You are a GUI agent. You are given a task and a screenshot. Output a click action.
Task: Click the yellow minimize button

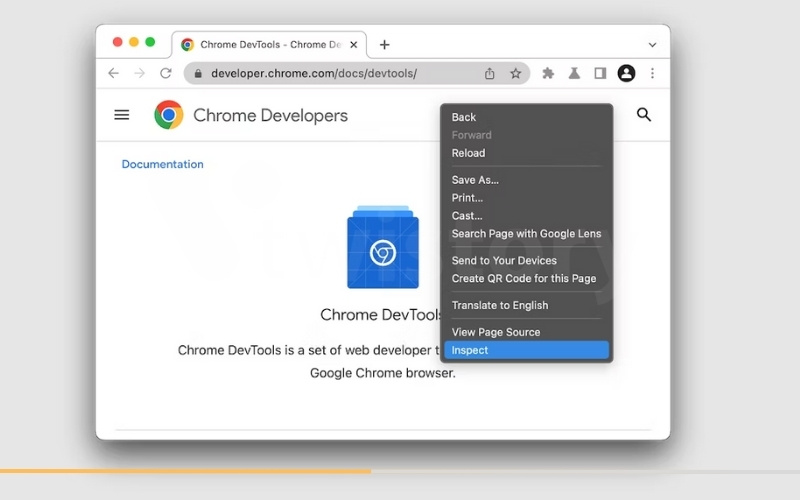(x=134, y=42)
